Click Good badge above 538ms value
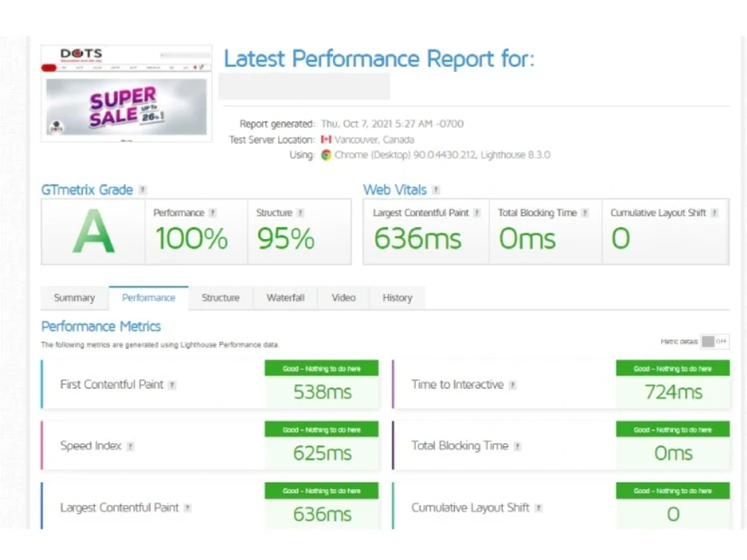Image resolution: width=747 pixels, height=560 pixels. point(321,369)
